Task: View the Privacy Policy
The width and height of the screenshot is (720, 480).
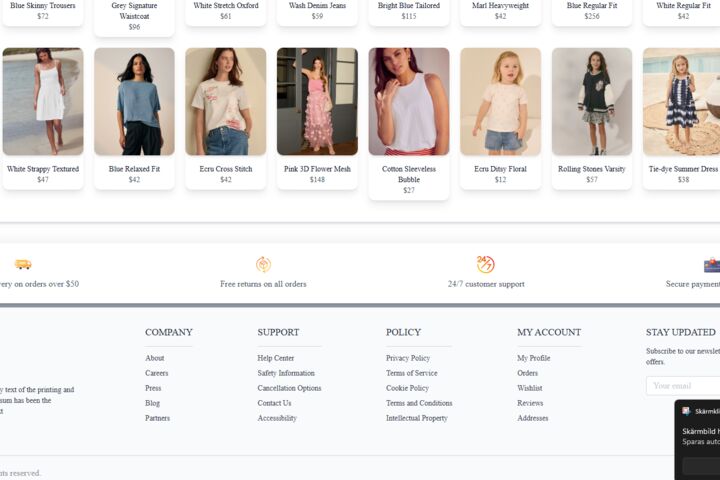Action: point(408,358)
